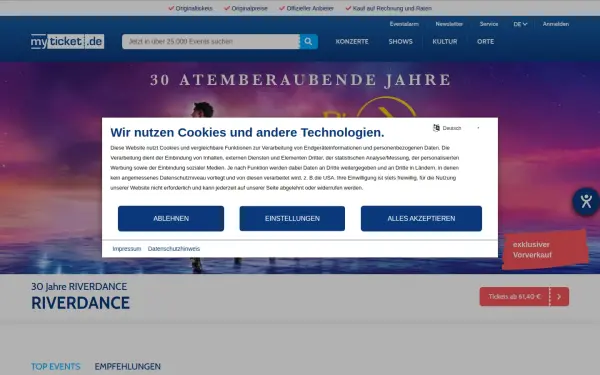Click the Eventalarm link
Screen dimensions: 600x375
[x=404, y=24]
